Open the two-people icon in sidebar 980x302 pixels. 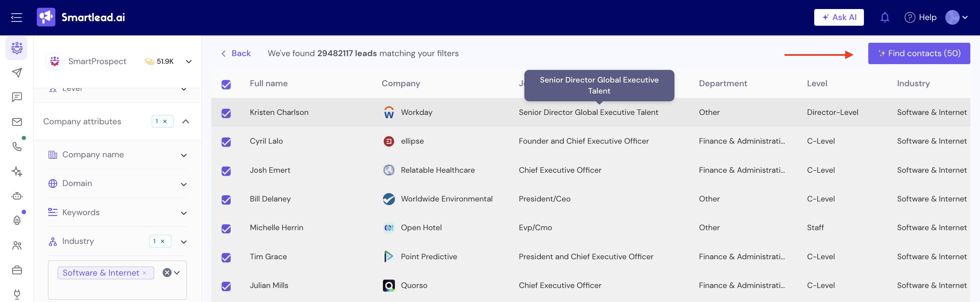click(17, 246)
